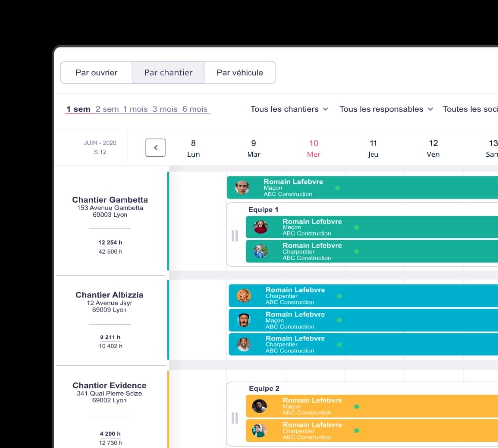Click the Charpentier avatar in the Equipe 2 card
Screen dimensions: 498x448
click(x=259, y=431)
